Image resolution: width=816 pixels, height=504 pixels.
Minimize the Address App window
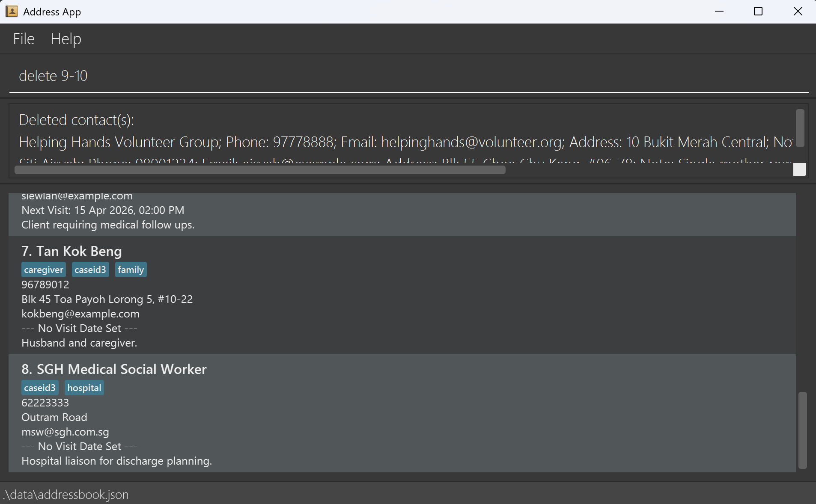(719, 12)
